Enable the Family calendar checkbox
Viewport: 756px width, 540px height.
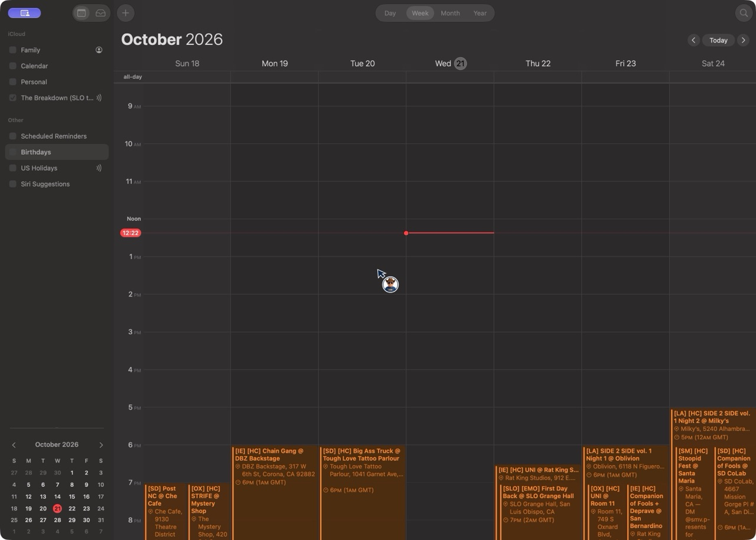coord(12,50)
